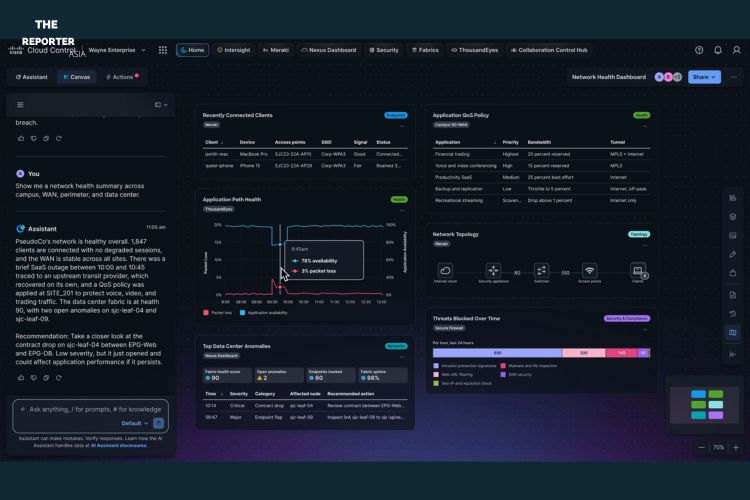Click the +2 collaborators avatar
750x500 pixels.
click(x=677, y=77)
